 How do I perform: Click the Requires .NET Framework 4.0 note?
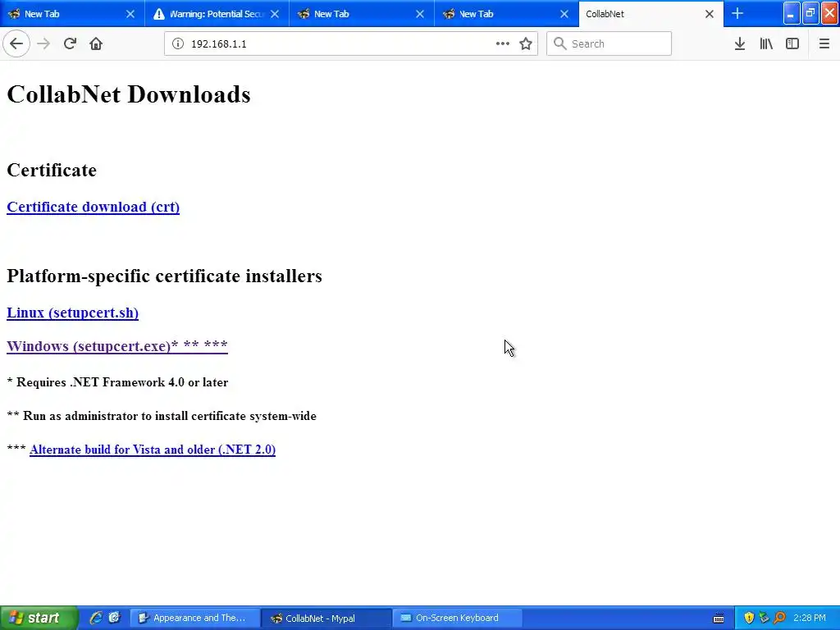pyautogui.click(x=117, y=382)
